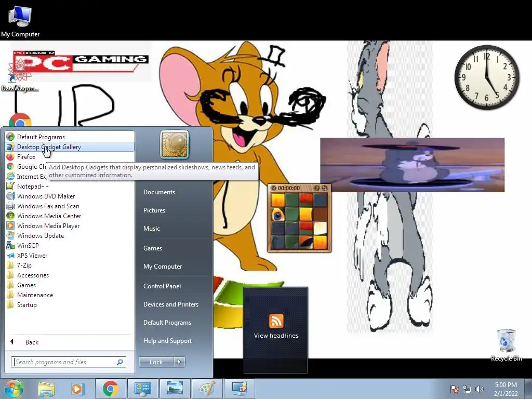This screenshot has height=399, width=532.
Task: Open the volume speaker tray icon
Action: tap(480, 389)
